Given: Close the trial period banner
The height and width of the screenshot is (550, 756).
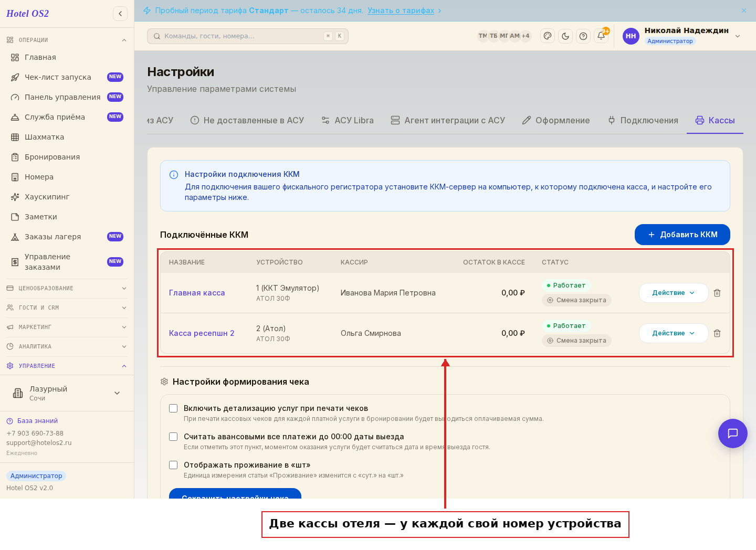Looking at the screenshot, I should tap(744, 10).
